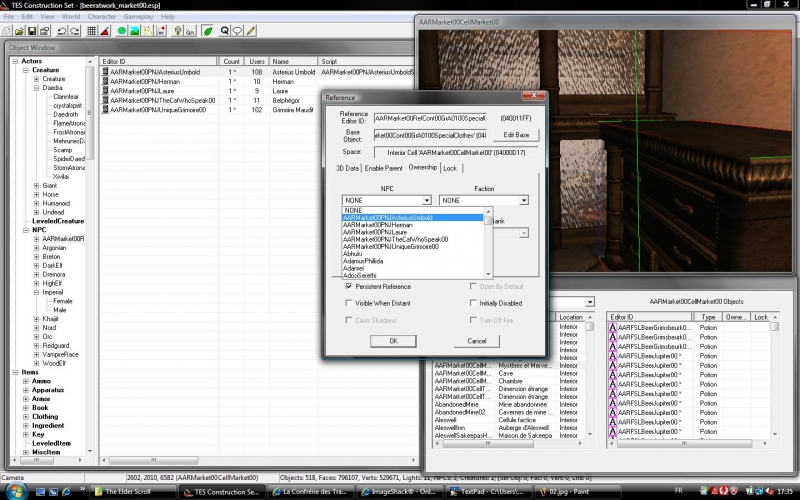Toggle Sky toolbar icon

coord(190,31)
